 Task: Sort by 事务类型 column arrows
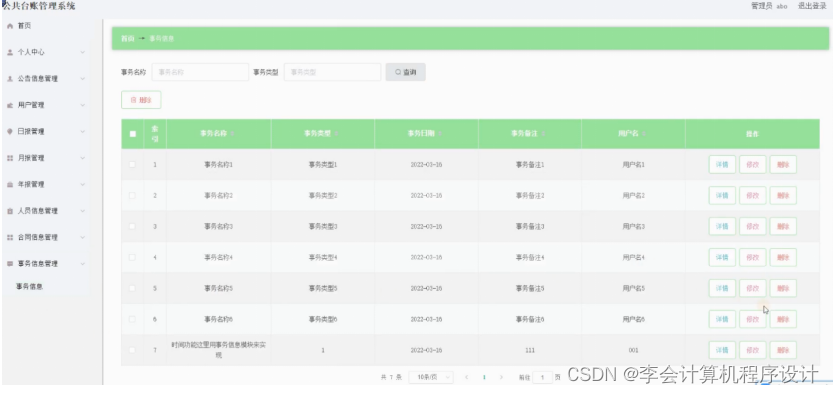pos(336,134)
